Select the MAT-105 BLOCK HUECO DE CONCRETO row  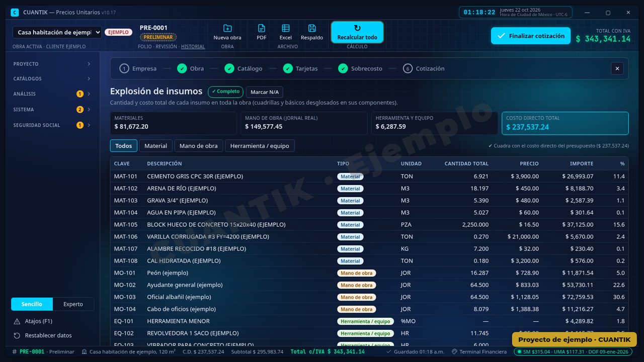point(369,225)
